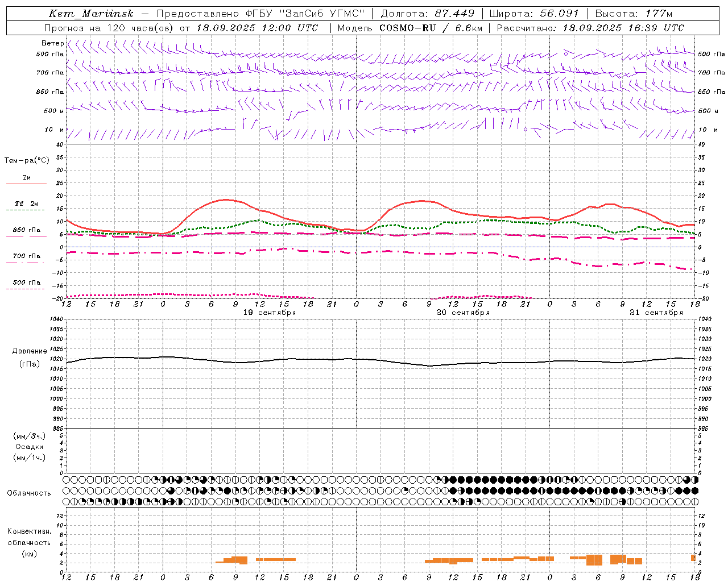
Task: Select the 'Широта: 56.091' latitude value
Action: (x=534, y=14)
